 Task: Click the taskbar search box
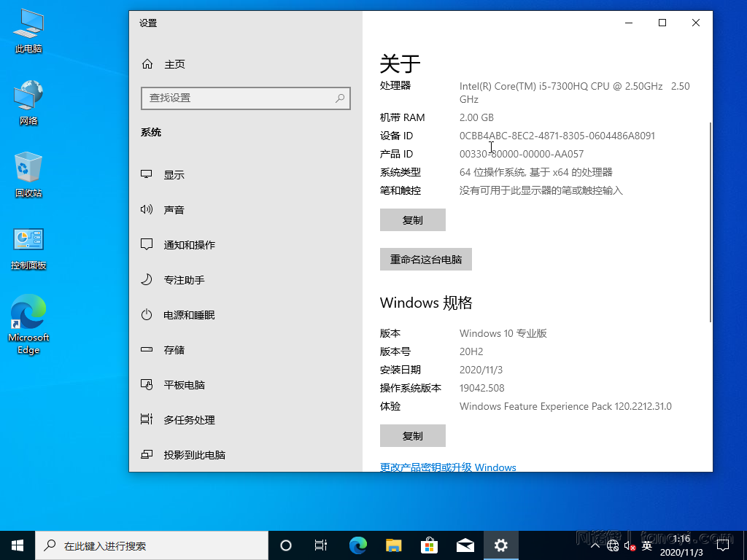pos(152,545)
